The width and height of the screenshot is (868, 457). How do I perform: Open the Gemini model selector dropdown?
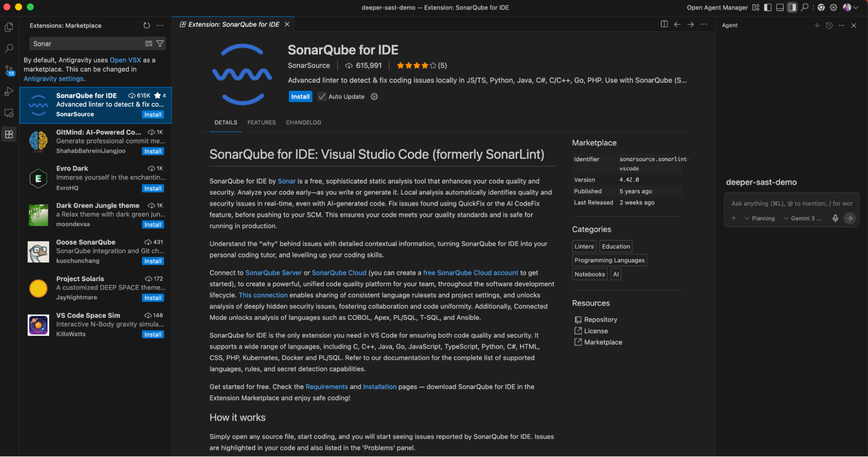[x=802, y=218]
